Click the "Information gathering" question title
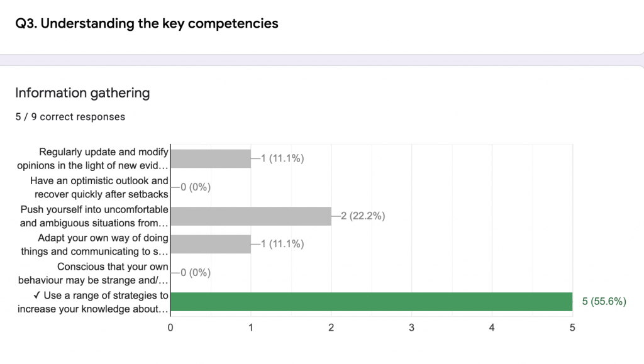Screen dimensions: 644x364 [82, 93]
